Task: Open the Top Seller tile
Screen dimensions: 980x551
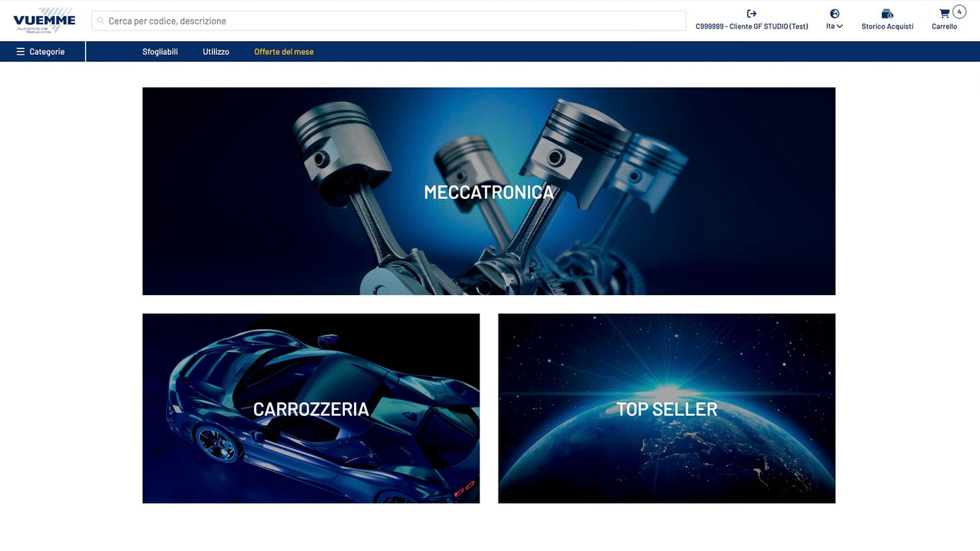Action: point(666,409)
